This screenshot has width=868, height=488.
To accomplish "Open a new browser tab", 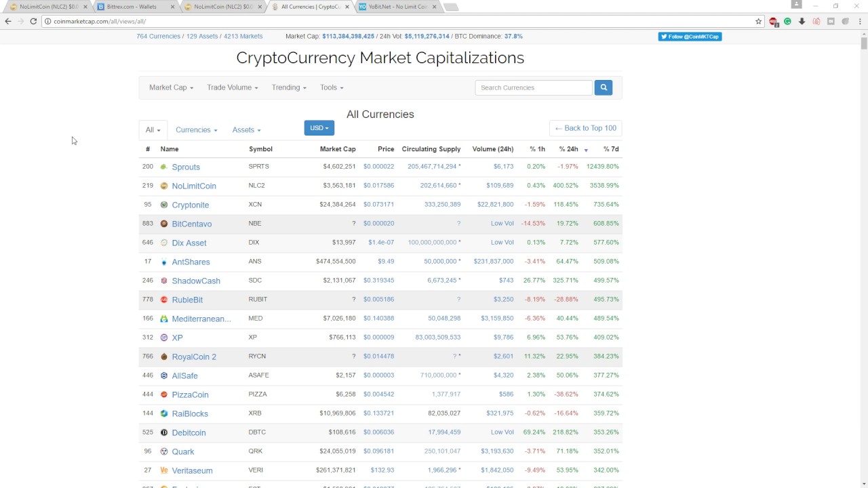I will tap(451, 7).
